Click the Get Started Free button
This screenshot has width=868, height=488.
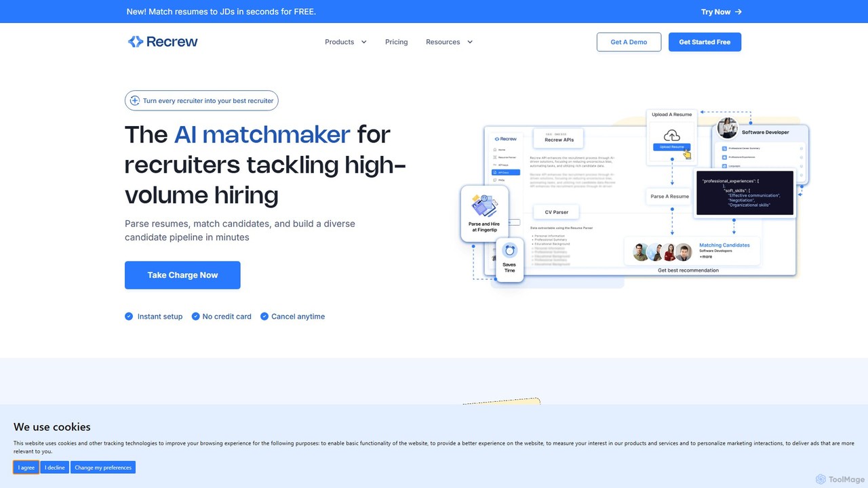pyautogui.click(x=705, y=42)
